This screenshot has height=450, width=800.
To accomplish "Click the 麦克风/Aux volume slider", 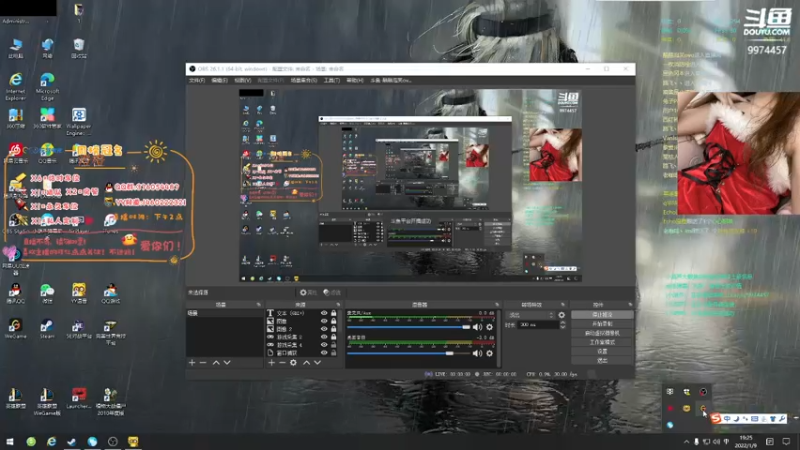I will (x=408, y=327).
